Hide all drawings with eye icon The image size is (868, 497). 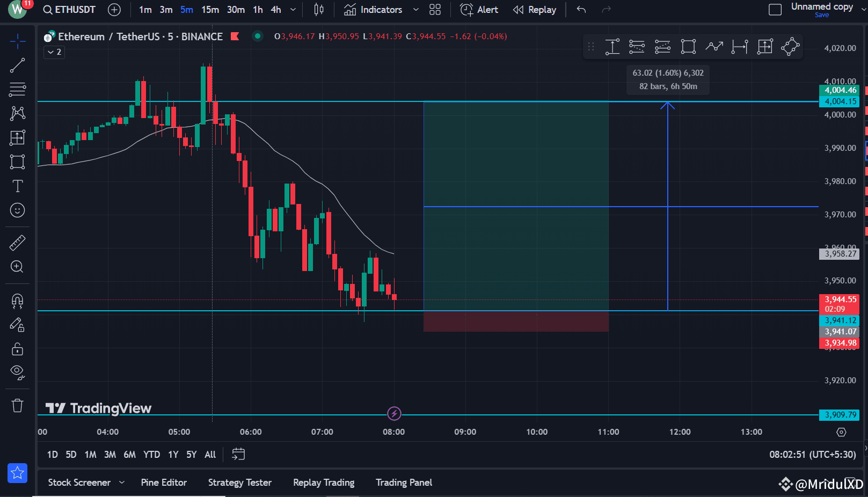pos(17,372)
